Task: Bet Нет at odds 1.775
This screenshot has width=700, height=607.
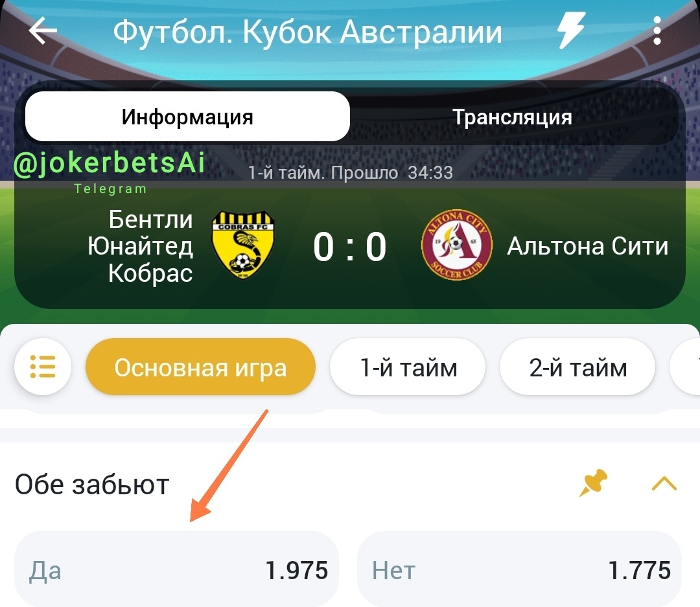Action: 520,569
